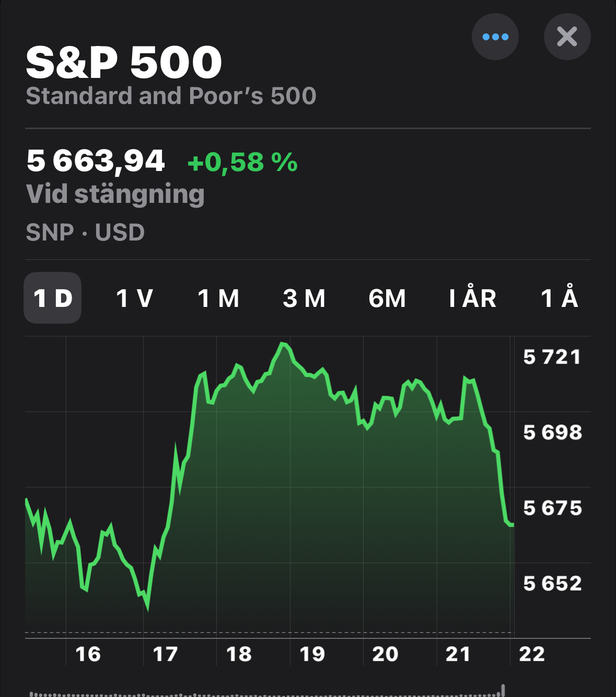Tap the 22 hour label on the time axis
This screenshot has width=616, height=697.
tap(532, 654)
